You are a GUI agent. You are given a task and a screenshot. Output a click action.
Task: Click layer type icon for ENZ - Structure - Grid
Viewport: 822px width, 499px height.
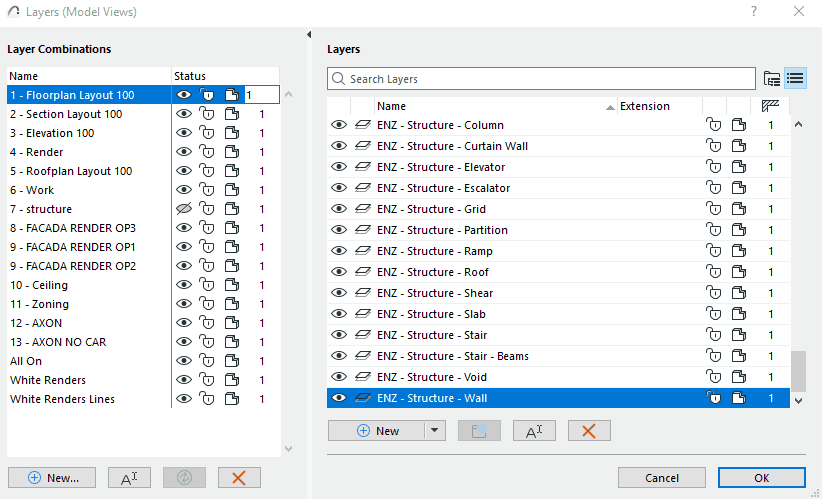pyautogui.click(x=362, y=209)
